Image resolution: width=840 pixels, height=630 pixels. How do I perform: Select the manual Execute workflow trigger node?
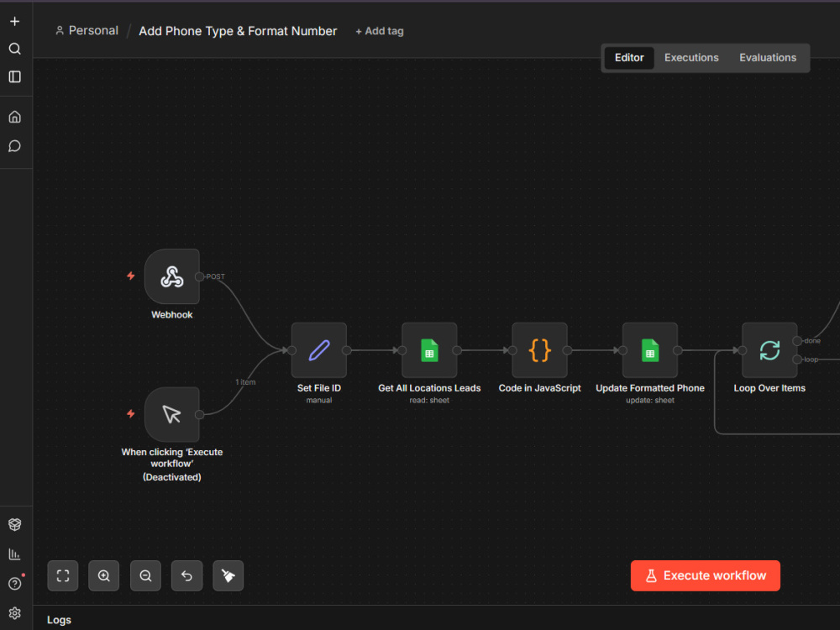[x=172, y=415]
